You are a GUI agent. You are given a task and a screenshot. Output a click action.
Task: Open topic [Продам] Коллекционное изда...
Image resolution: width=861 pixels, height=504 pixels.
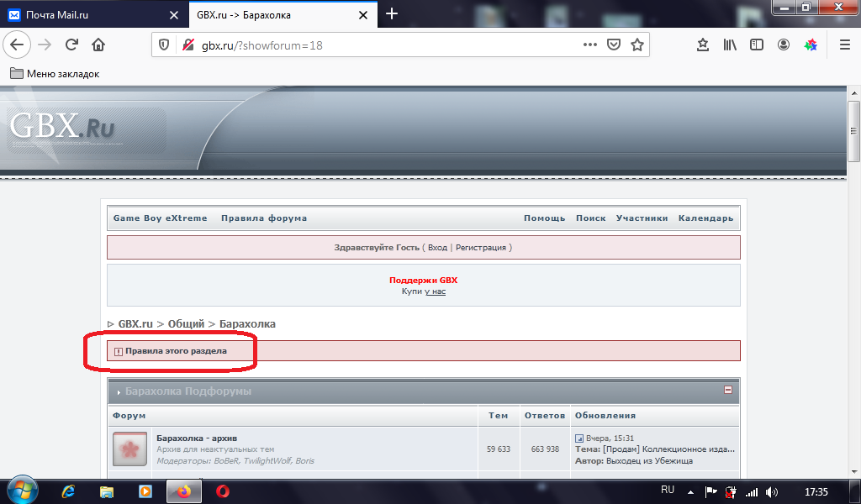(668, 449)
